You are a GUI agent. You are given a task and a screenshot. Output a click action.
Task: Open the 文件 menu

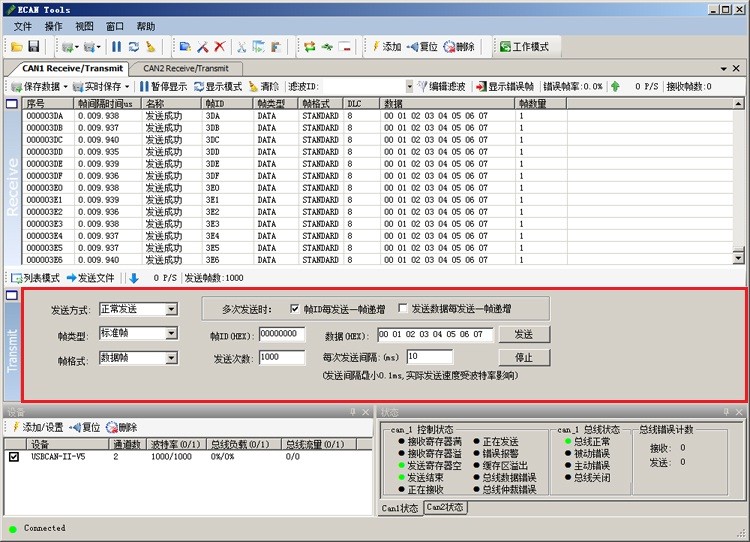click(x=22, y=26)
